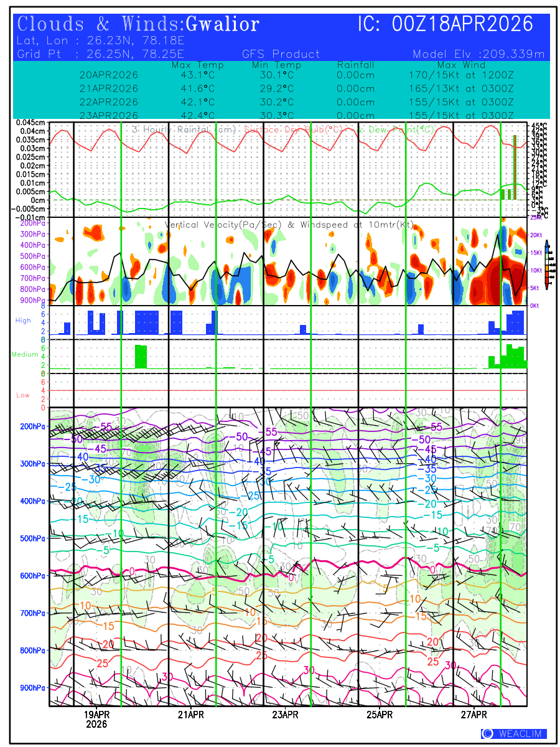Select the 27APR date label on axis
Image resolution: width=560 pixels, height=747 pixels.
(x=474, y=715)
